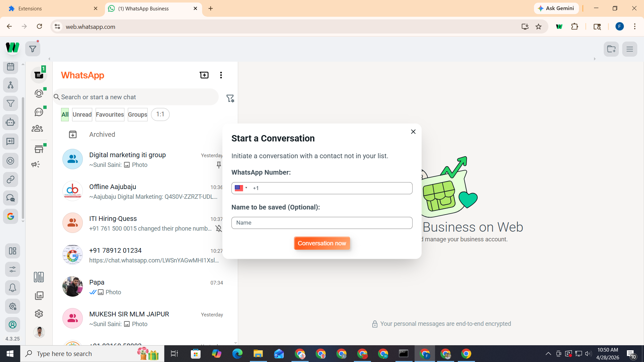Image resolution: width=644 pixels, height=362 pixels.
Task: Mute indicator on ITI Hiring-Quess chat
Action: tap(219, 229)
